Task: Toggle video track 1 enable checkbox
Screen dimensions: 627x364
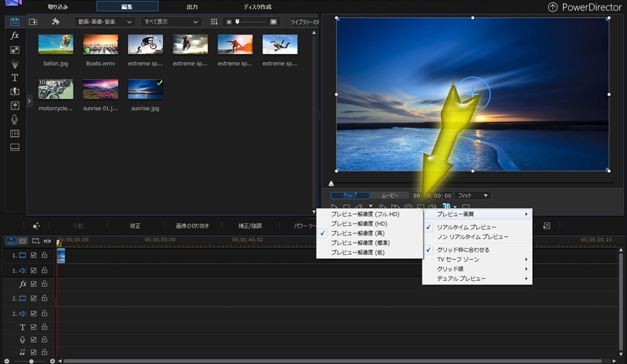Action: (34, 255)
